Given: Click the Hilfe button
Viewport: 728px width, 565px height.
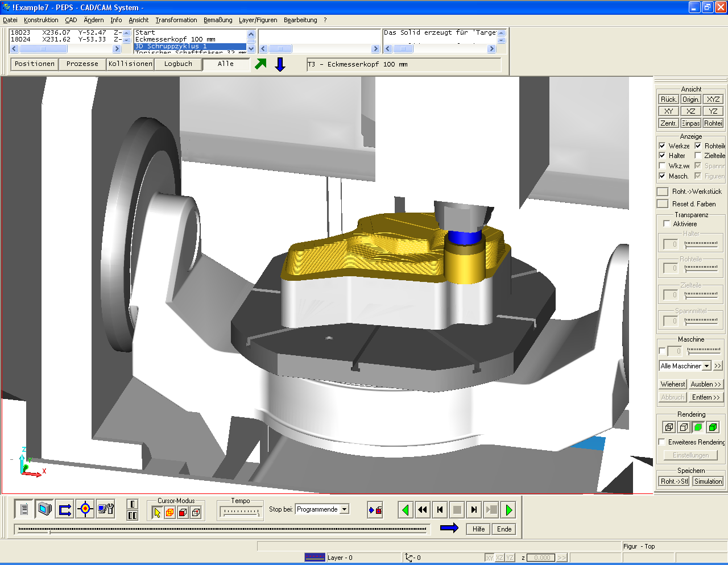Looking at the screenshot, I should [x=479, y=529].
